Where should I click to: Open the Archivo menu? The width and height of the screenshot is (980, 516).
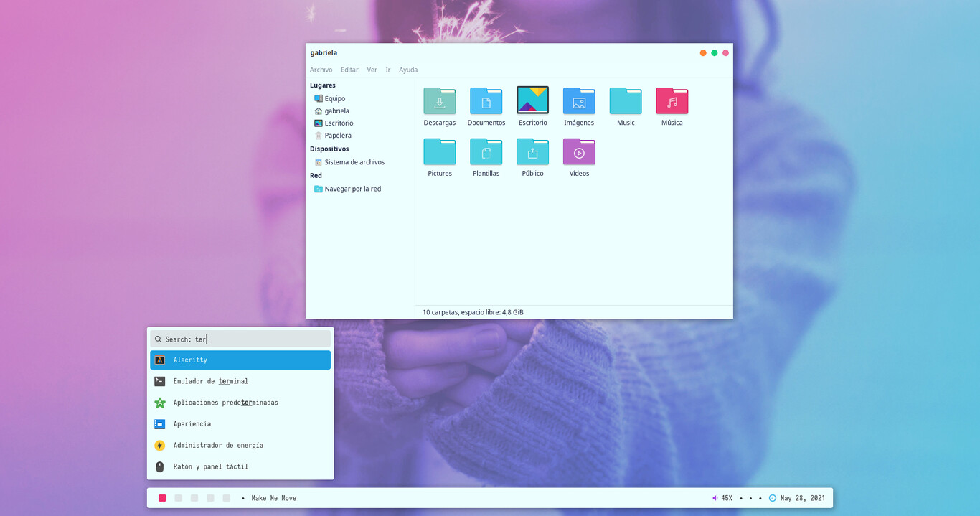coord(321,70)
